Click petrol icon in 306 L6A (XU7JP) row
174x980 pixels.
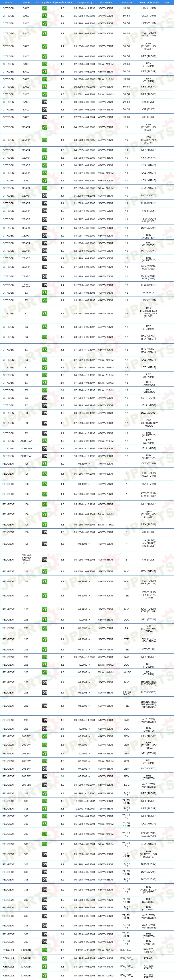coord(45,834)
